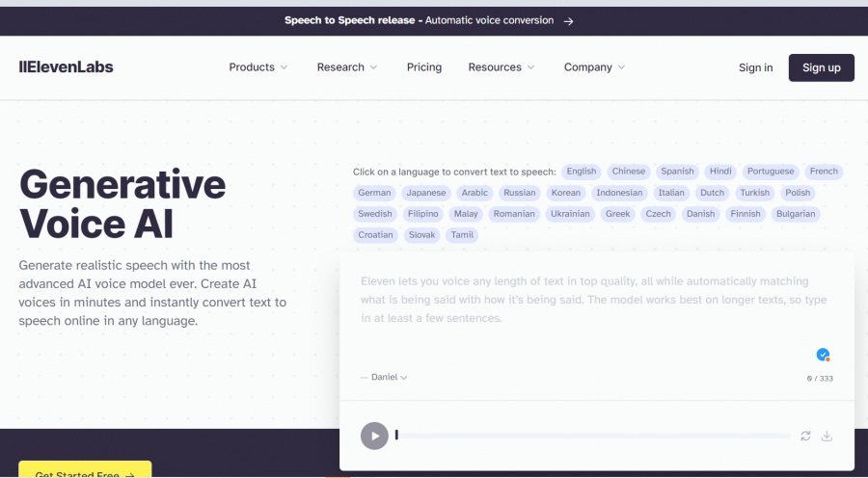Play the generated audio sample
This screenshot has height=478, width=868.
point(374,436)
